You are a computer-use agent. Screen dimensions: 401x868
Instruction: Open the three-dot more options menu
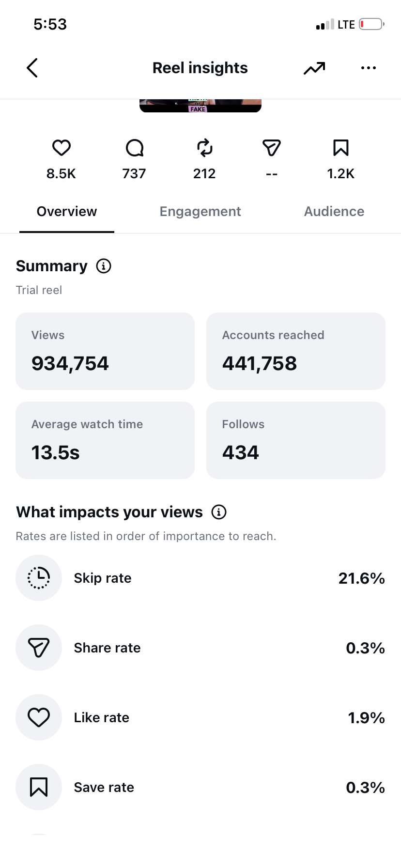[x=369, y=68]
